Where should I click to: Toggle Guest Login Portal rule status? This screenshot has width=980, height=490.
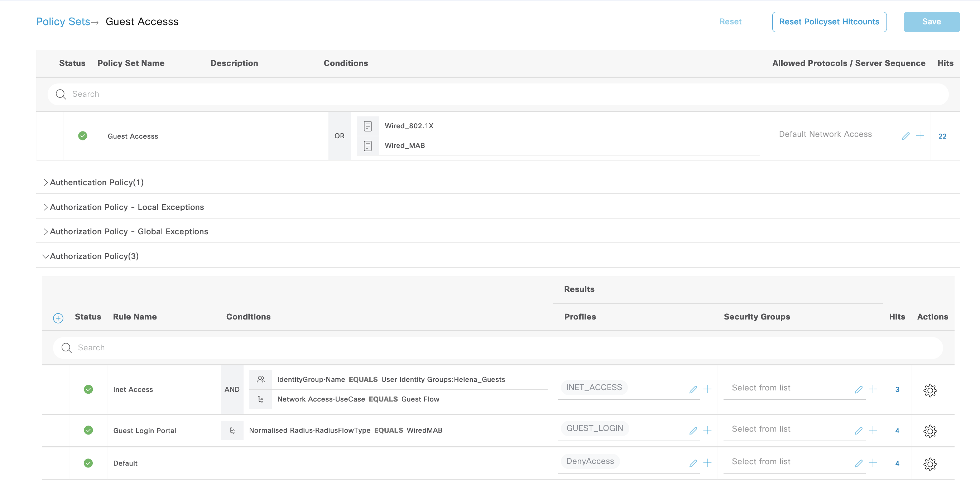88,430
